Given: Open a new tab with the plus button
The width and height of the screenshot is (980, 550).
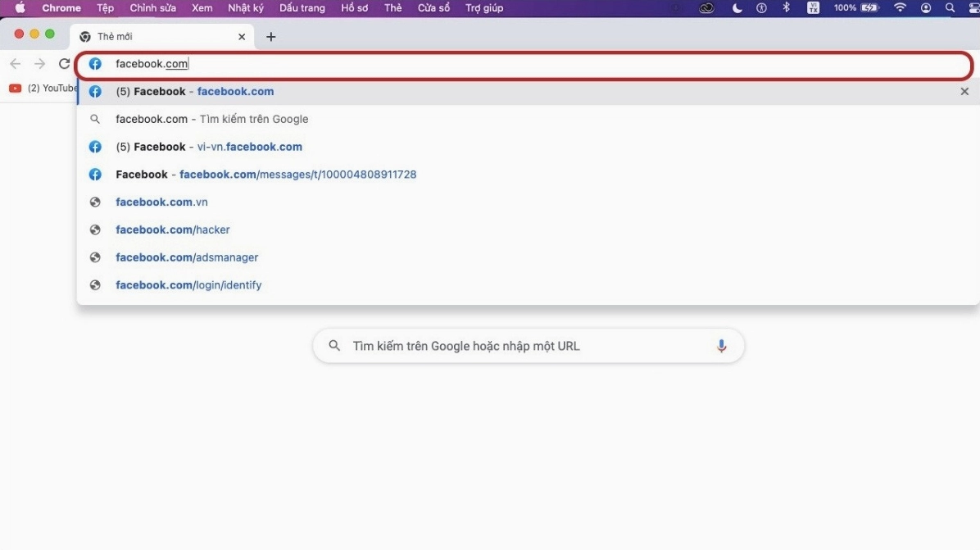Looking at the screenshot, I should 270,36.
